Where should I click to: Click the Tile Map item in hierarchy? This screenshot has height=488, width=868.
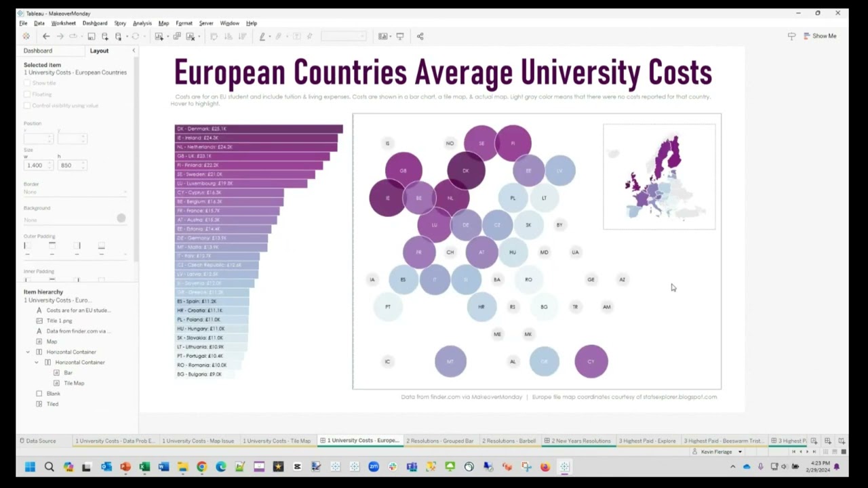tap(74, 383)
